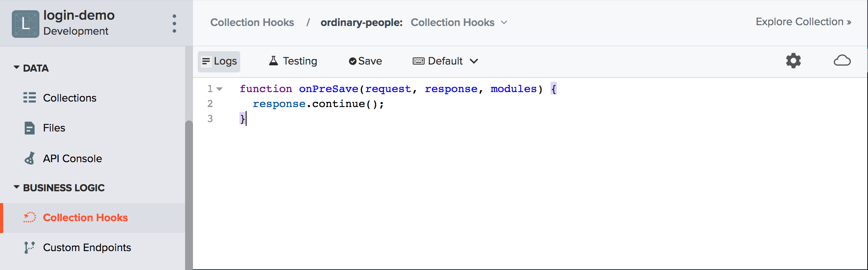Save the collection hook

point(365,61)
